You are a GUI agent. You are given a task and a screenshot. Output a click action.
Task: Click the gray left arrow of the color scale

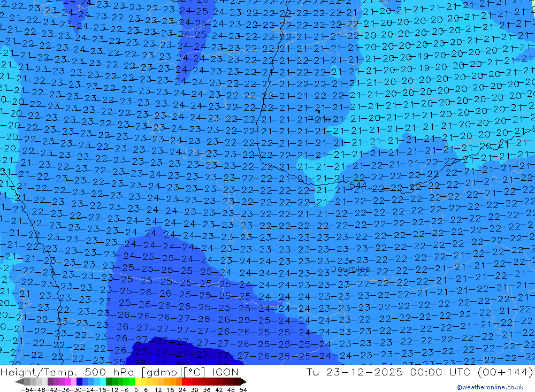(x=19, y=381)
